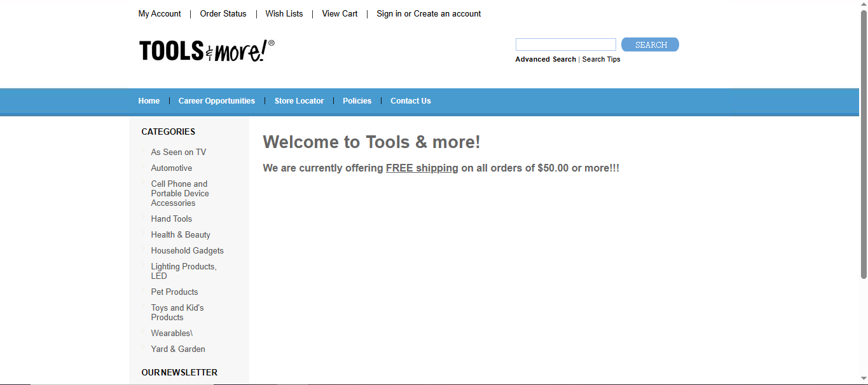Screen dimensions: 868x385
Task: Focus the search input field
Action: [x=566, y=44]
